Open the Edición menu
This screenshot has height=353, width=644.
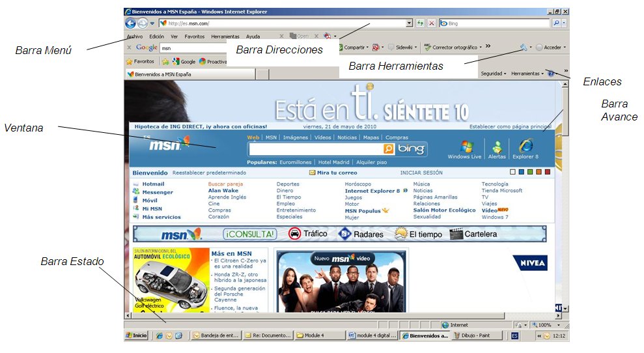156,36
